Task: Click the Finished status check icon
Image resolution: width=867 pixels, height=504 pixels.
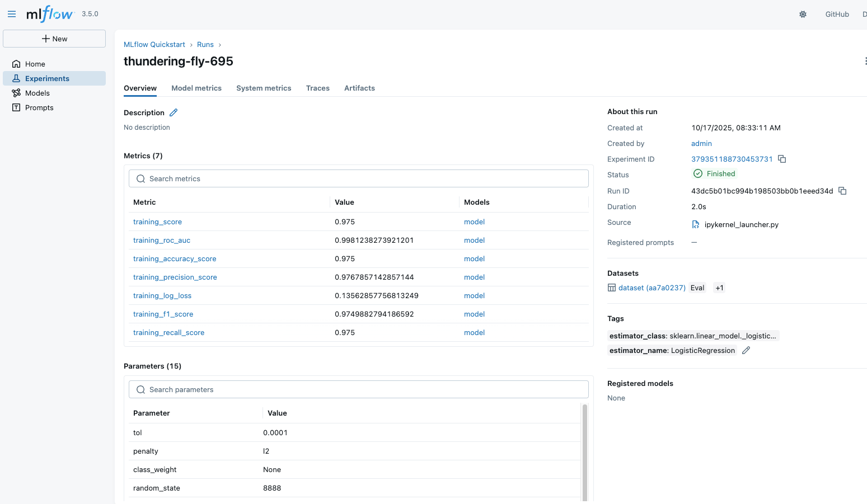Action: click(698, 173)
